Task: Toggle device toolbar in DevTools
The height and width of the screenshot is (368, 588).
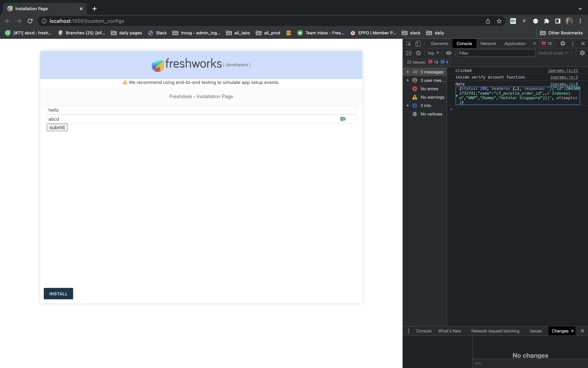Action: (x=418, y=44)
